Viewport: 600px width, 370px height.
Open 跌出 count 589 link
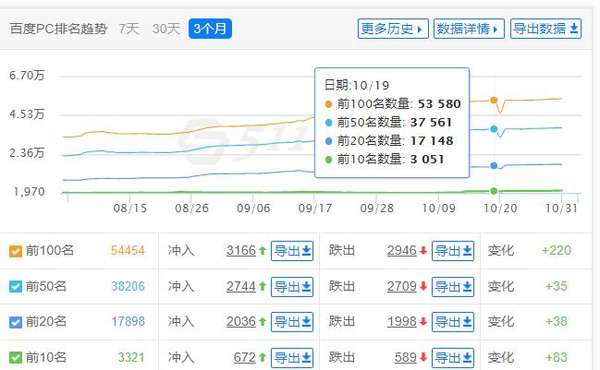point(405,357)
